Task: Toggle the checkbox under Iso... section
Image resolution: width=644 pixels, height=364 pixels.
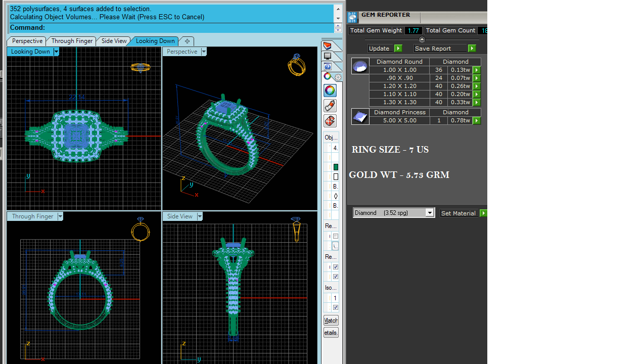Action: (x=336, y=307)
